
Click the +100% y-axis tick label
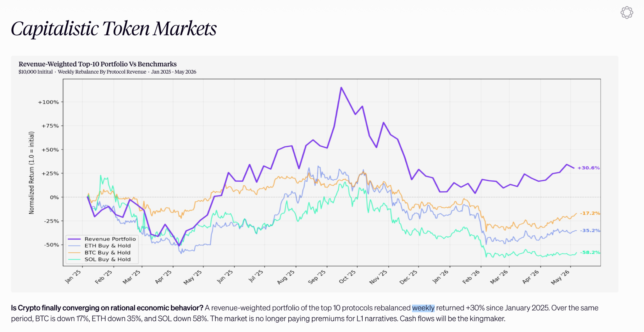pyautogui.click(x=48, y=102)
